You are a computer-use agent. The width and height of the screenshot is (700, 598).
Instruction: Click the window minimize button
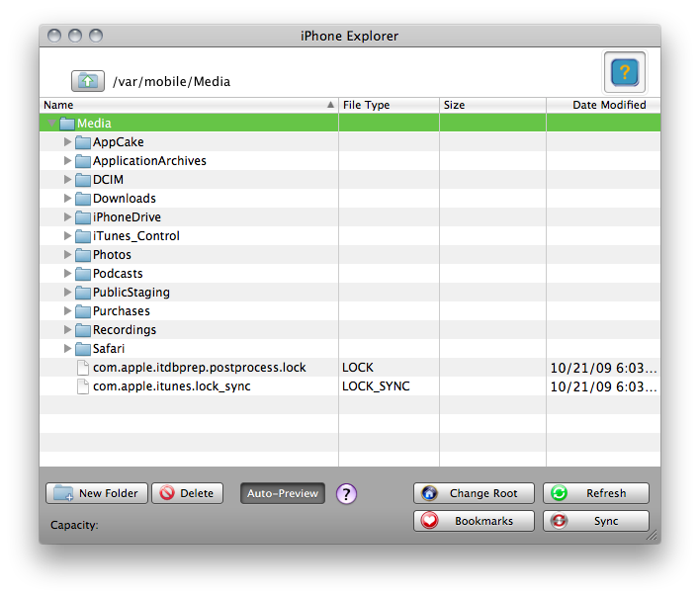coord(75,36)
